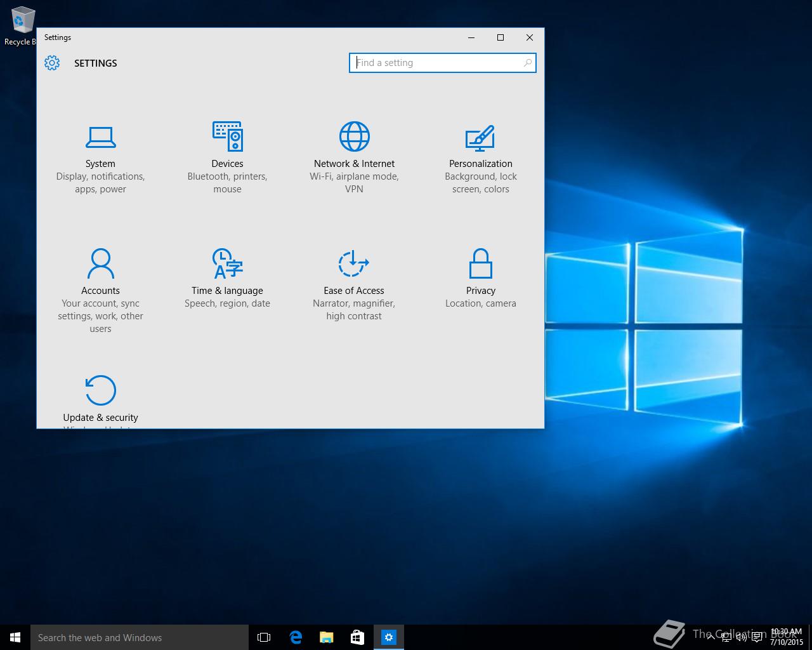Click 'Speech, region, date' description

(x=227, y=303)
